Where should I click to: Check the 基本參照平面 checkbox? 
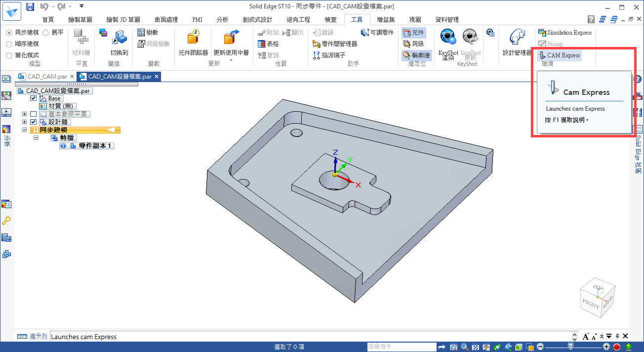[34, 114]
